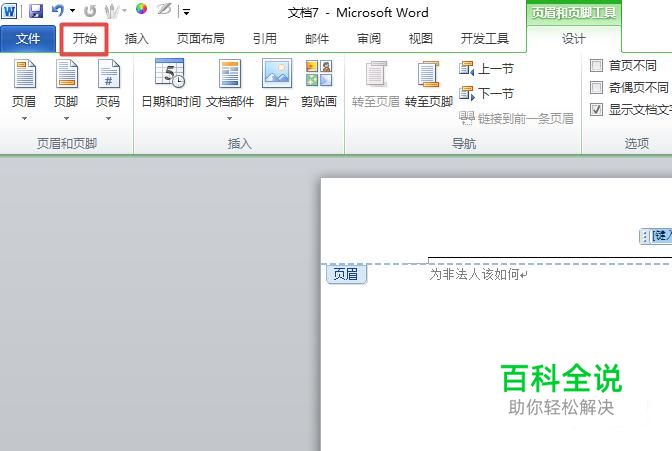Click the 页眉 label tag on the page
The height and width of the screenshot is (451, 672).
[x=346, y=274]
